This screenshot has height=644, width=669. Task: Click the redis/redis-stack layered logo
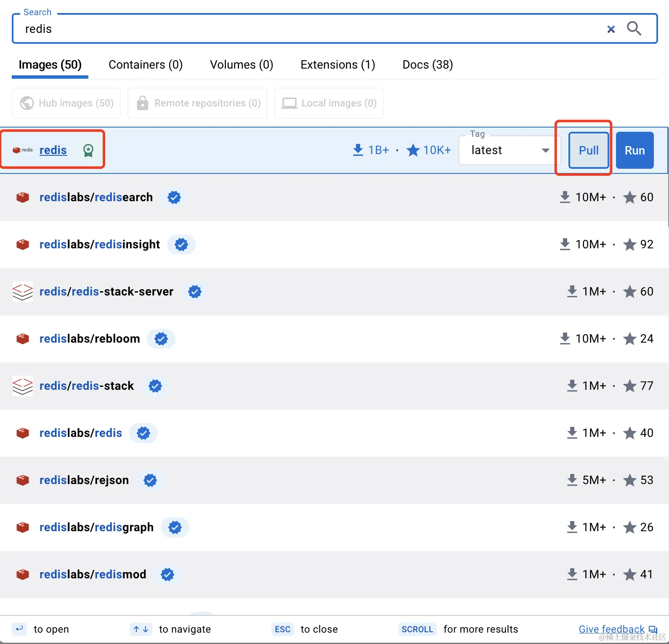[x=23, y=386]
